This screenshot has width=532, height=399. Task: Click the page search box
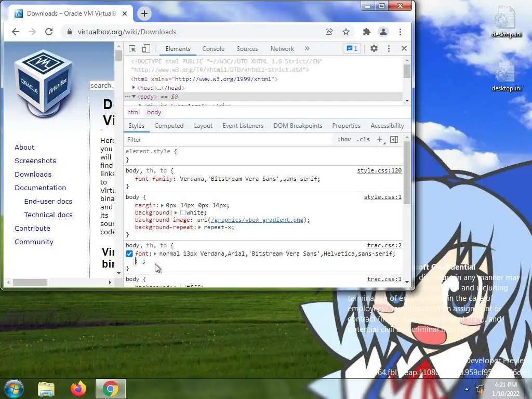pos(102,86)
